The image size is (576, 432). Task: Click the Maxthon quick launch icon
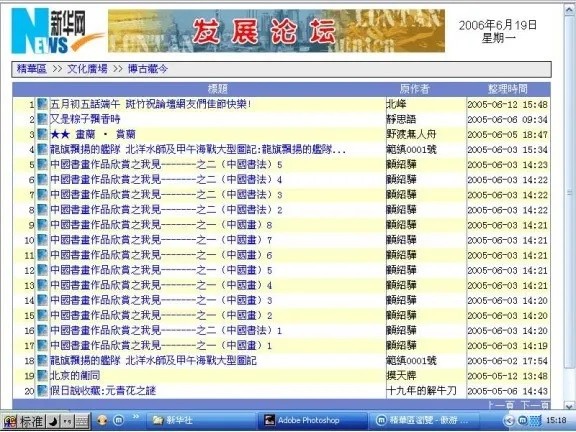coord(118,420)
